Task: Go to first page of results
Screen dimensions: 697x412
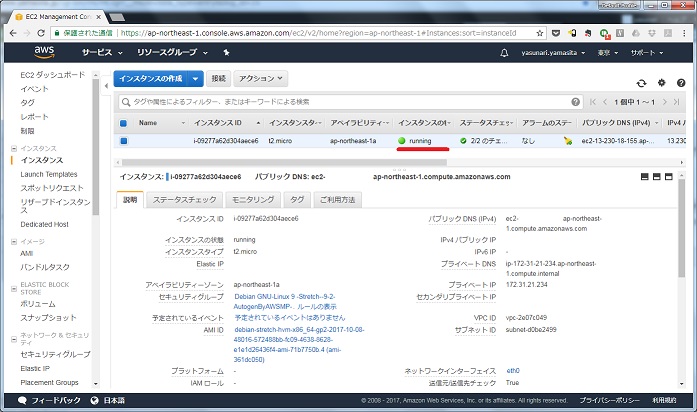Action: pyautogui.click(x=593, y=102)
